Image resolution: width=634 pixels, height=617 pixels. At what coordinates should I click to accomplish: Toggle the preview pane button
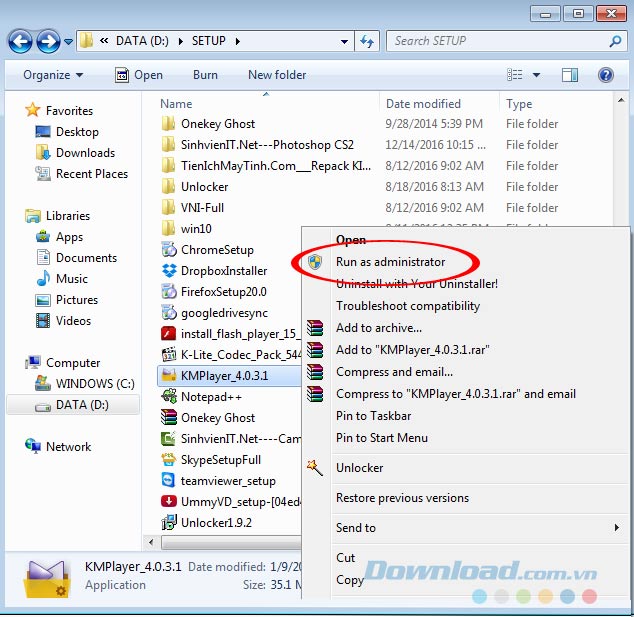click(570, 75)
